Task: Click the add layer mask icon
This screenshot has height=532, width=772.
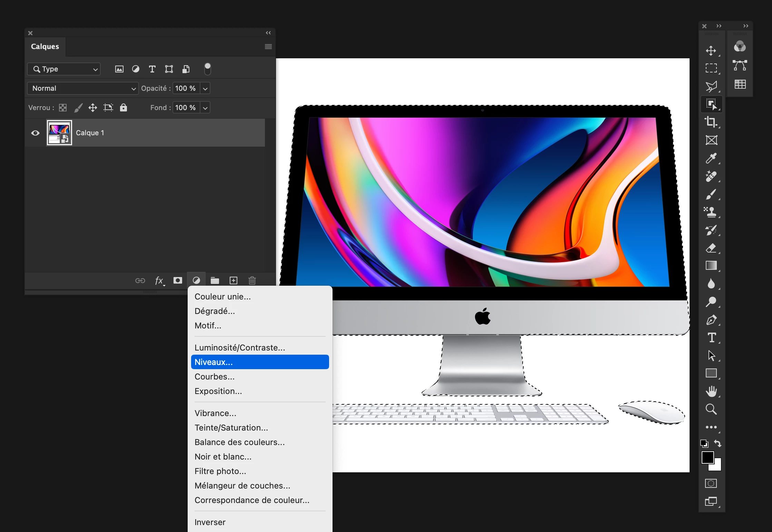Action: point(178,280)
